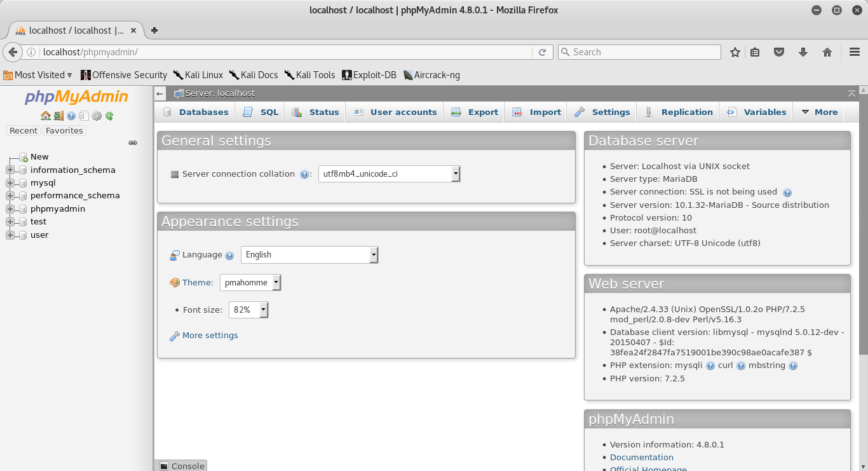Open the Font size 82% dropdown
This screenshot has width=868, height=471.
click(x=248, y=310)
